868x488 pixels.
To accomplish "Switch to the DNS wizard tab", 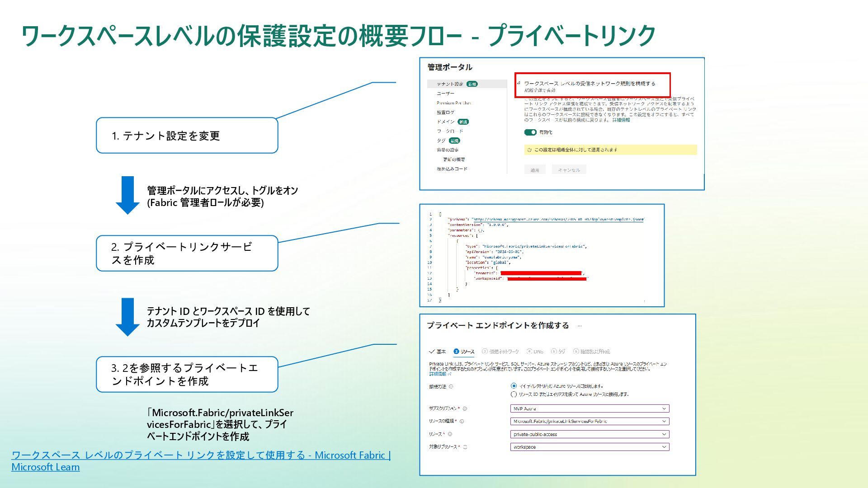I will click(x=535, y=352).
